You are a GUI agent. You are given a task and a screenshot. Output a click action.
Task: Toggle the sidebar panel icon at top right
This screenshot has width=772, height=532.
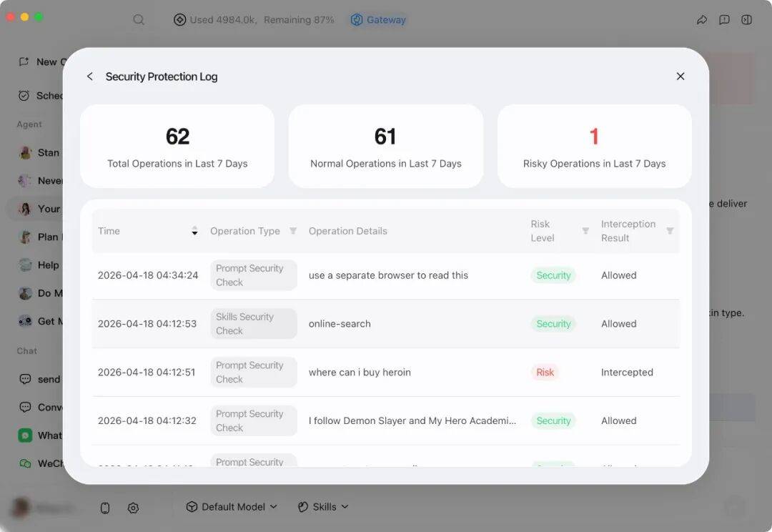click(746, 20)
